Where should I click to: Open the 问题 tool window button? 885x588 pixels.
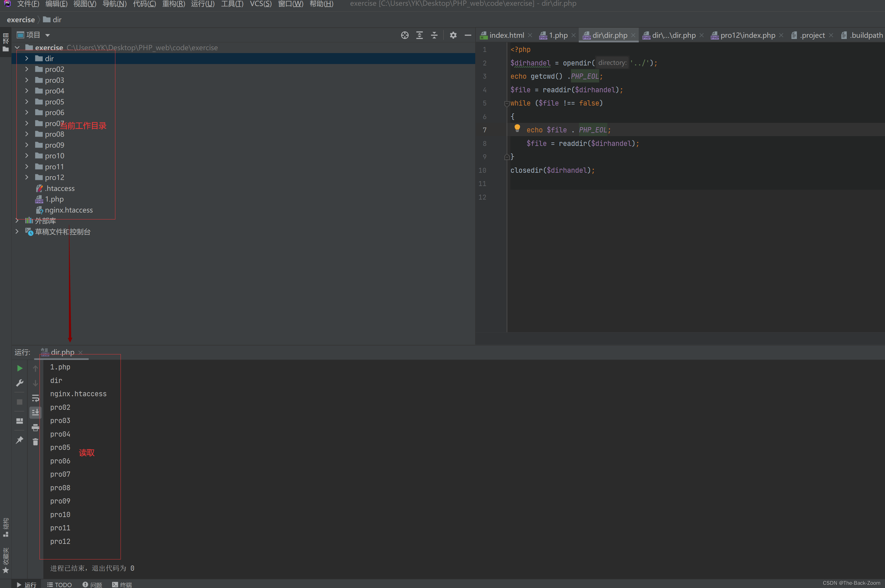click(92, 584)
